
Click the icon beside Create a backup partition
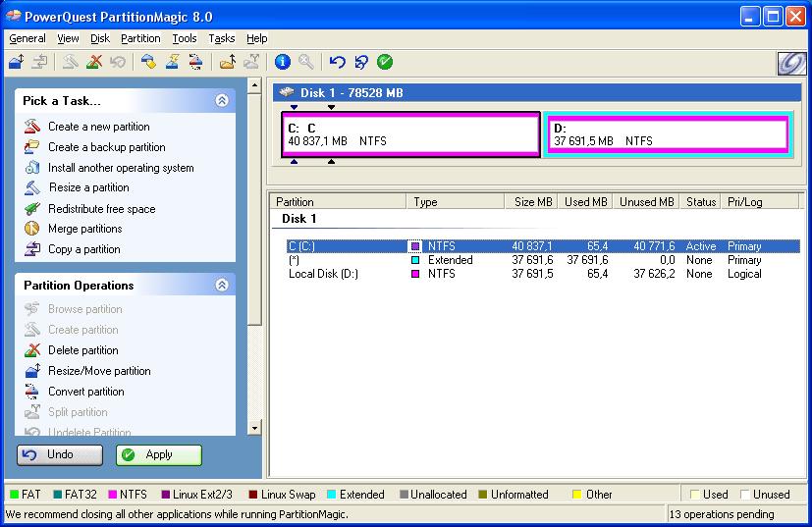pos(32,147)
